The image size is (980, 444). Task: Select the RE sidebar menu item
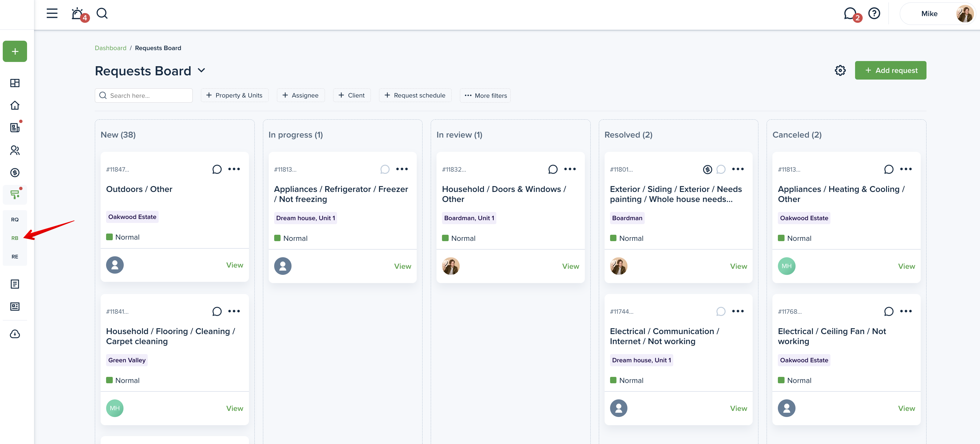click(15, 257)
